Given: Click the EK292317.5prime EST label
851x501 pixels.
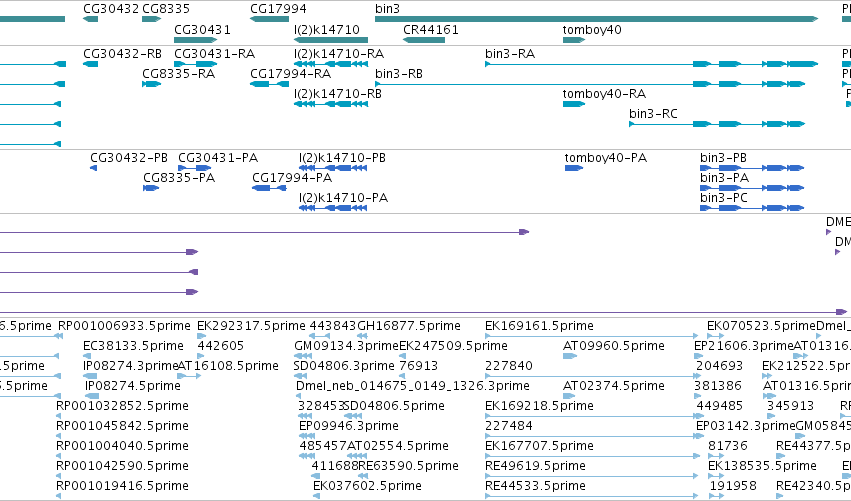Looking at the screenshot, I should (x=251, y=326).
